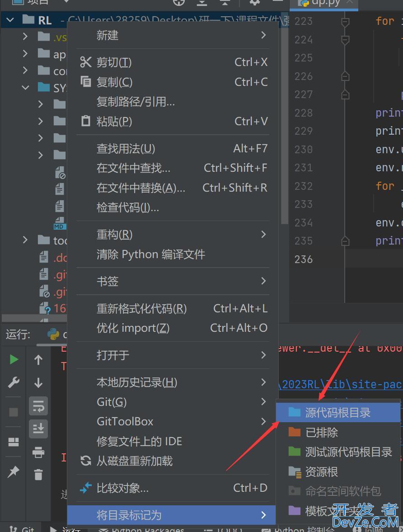403x532 pixels.
Task: Select 检查代码(I)... entry
Action: click(x=173, y=207)
